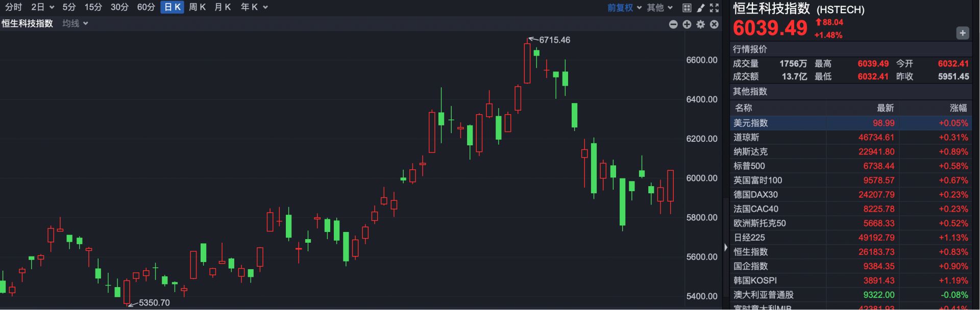Add HSTECH to watchlist with plus button
This screenshot has height=310, width=980.
(962, 33)
